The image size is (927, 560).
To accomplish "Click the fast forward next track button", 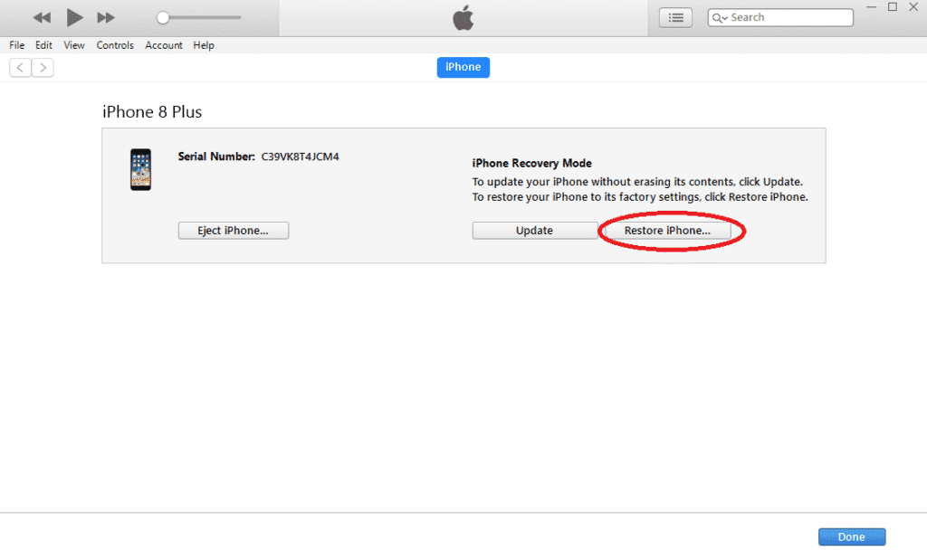I will coord(106,17).
